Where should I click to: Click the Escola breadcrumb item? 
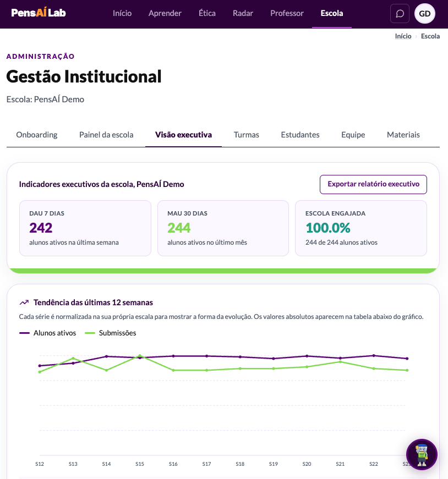pyautogui.click(x=430, y=36)
